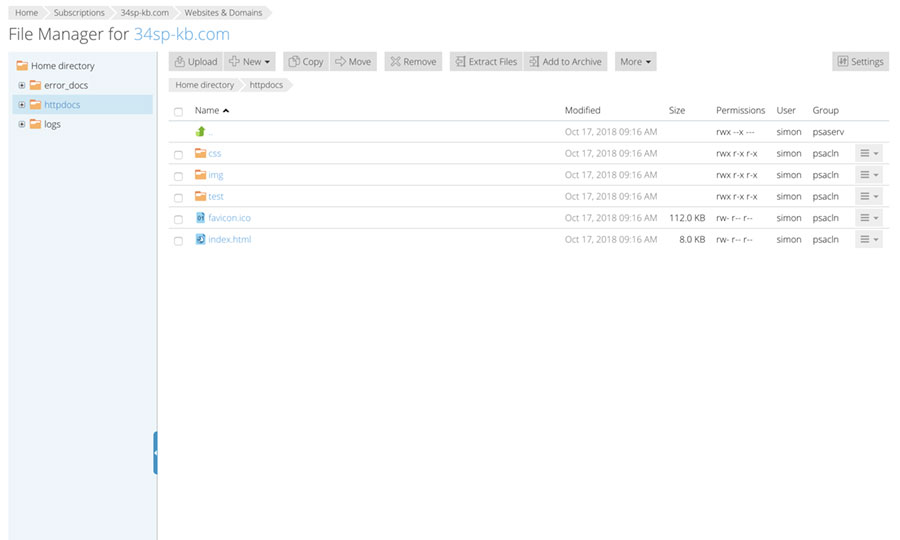The image size is (900, 540).
Task: Click the css folder icon
Action: pyautogui.click(x=200, y=153)
